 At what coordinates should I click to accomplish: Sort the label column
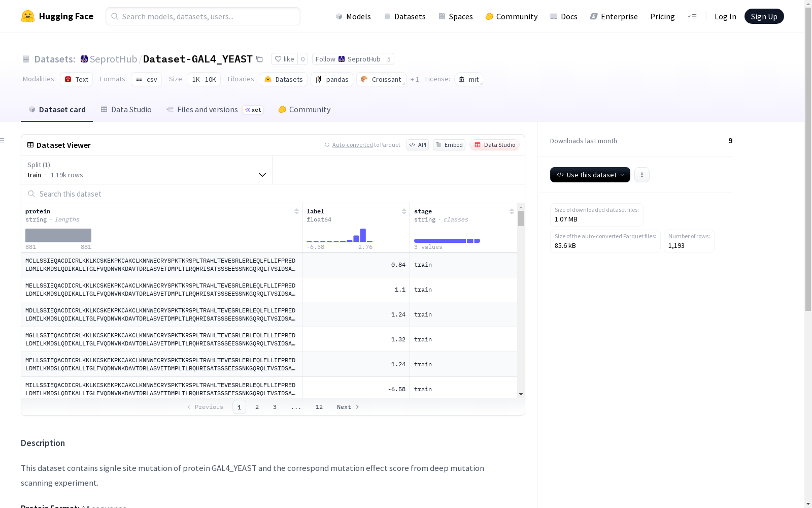tap(404, 211)
